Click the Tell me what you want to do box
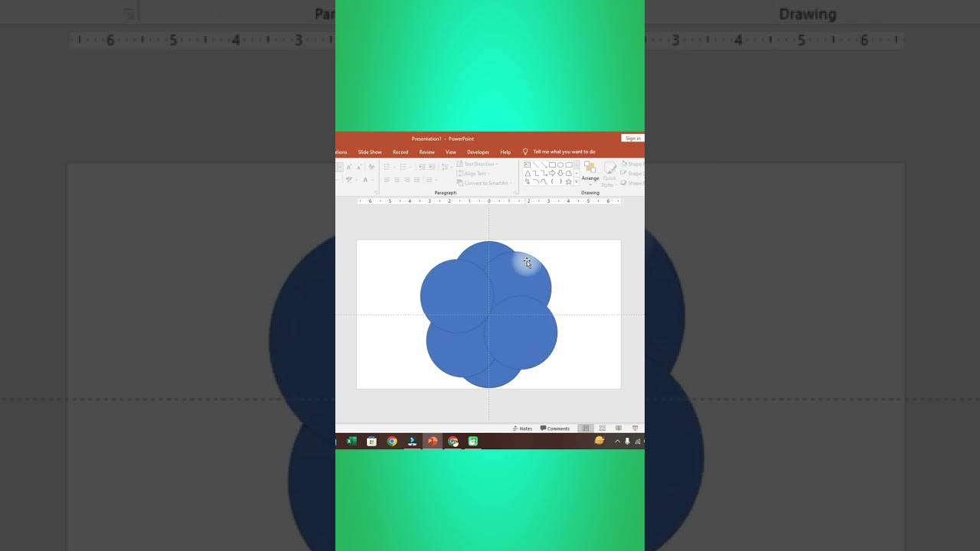Viewport: 980px width, 551px height. click(564, 152)
